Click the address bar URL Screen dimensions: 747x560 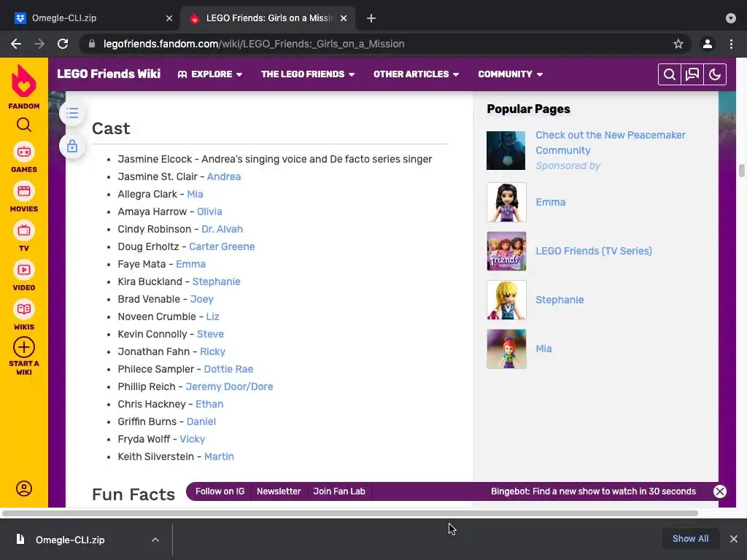(254, 44)
